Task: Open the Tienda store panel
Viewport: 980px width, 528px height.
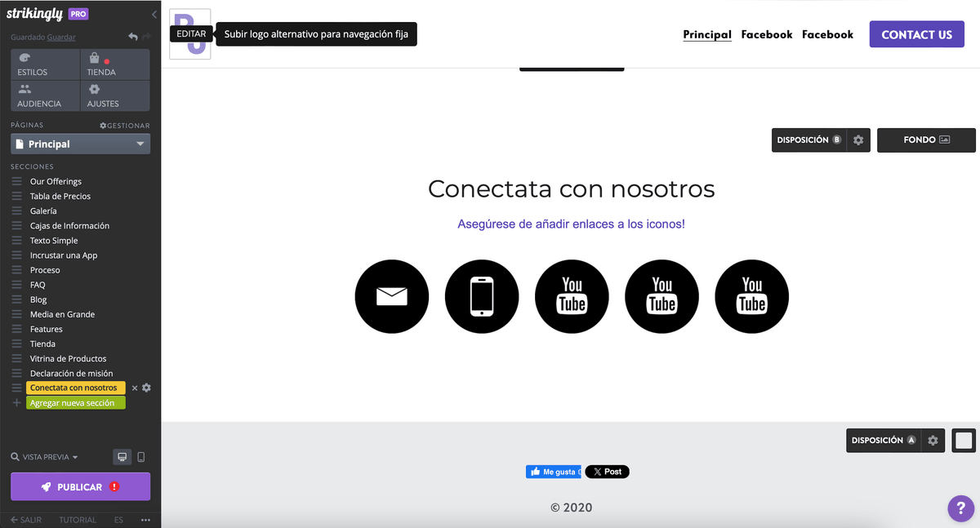Action: tap(115, 64)
